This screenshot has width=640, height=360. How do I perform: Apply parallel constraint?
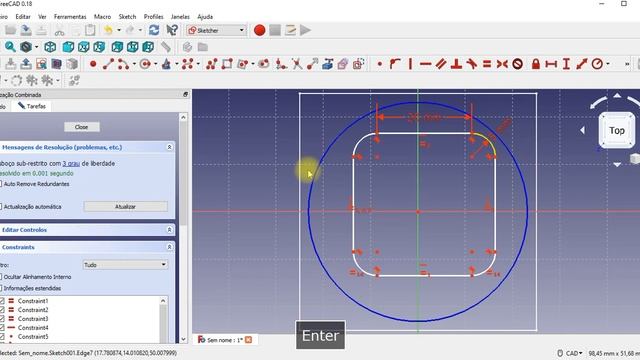[441, 64]
